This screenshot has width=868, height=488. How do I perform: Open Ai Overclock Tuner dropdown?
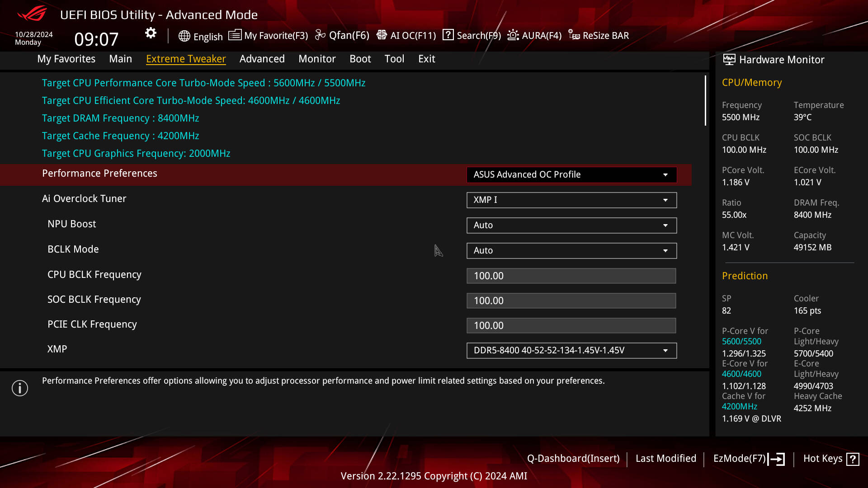tap(571, 200)
